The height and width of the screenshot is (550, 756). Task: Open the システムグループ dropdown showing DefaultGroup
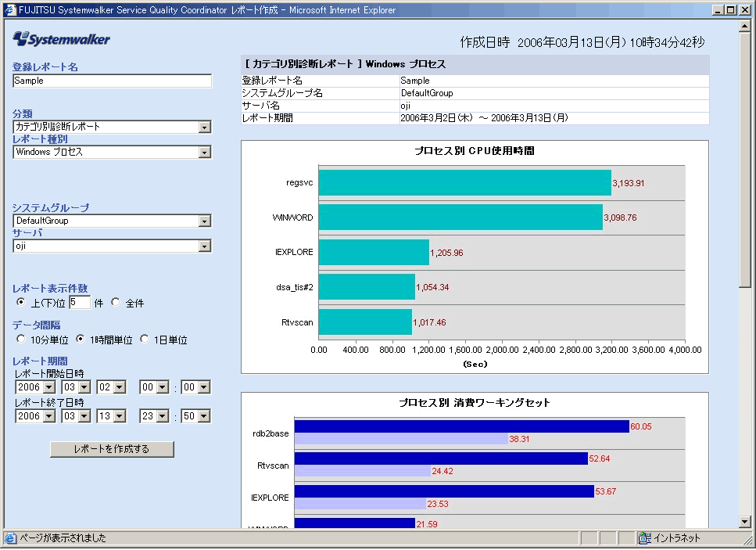click(x=112, y=221)
